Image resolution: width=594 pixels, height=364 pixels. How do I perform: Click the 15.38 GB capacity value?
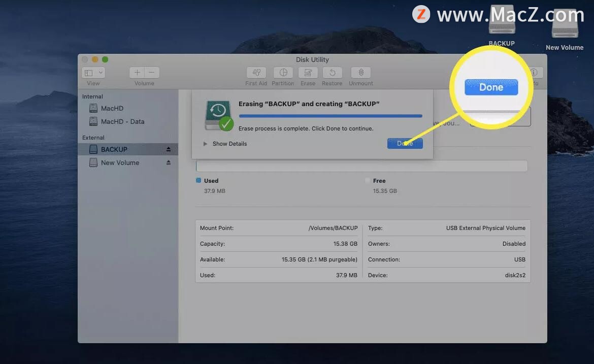click(345, 244)
